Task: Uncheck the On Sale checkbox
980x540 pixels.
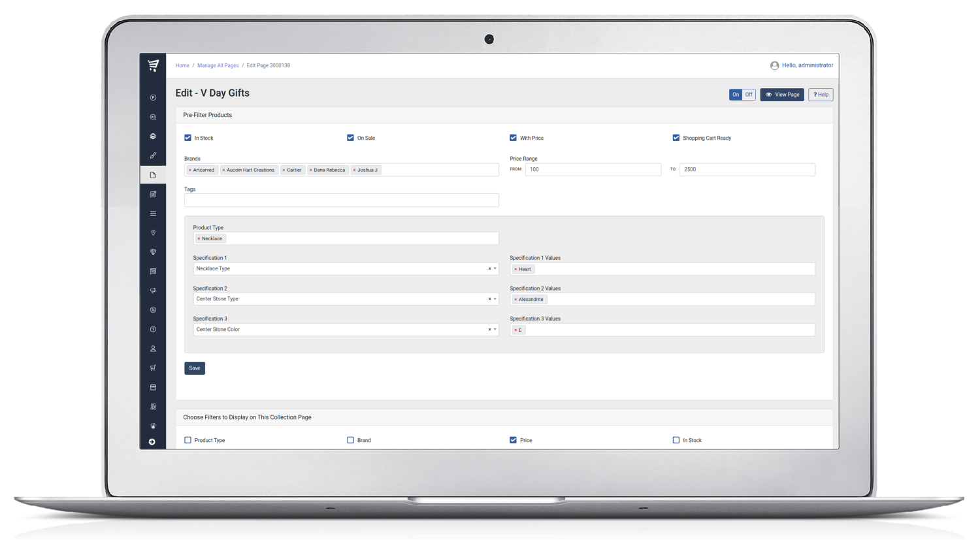Action: coord(351,138)
